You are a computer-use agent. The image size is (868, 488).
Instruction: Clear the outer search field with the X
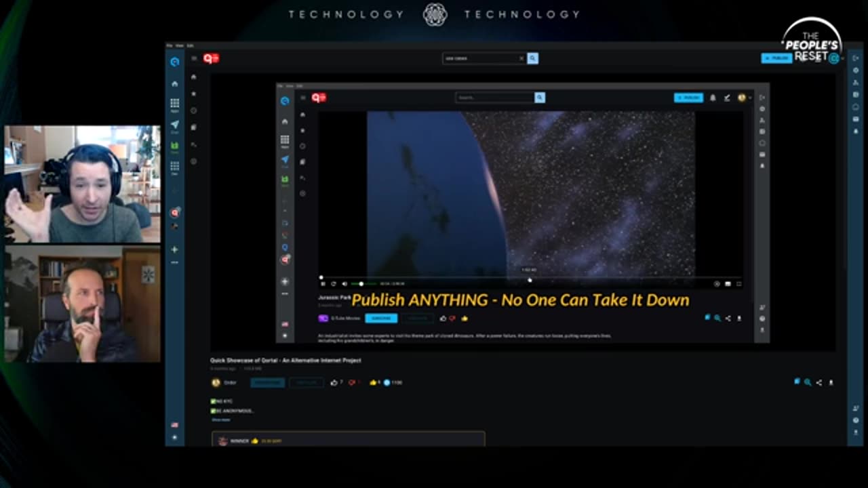[521, 58]
